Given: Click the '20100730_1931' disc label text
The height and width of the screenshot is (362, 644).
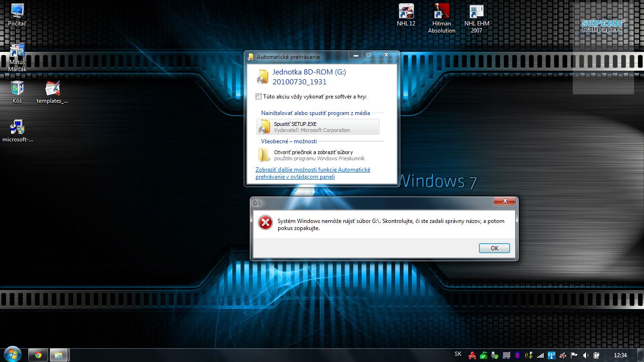Looking at the screenshot, I should point(299,82).
